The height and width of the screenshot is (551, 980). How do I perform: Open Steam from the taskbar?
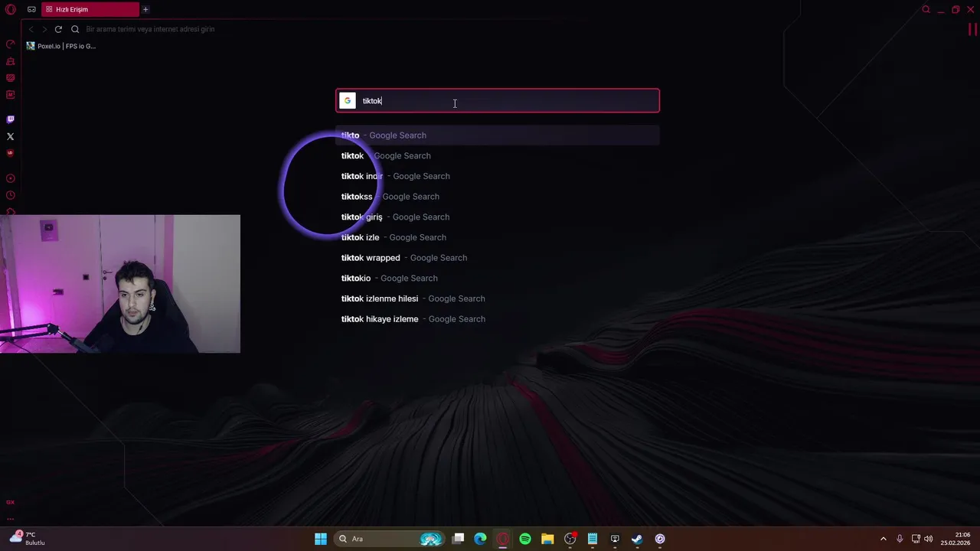(637, 539)
